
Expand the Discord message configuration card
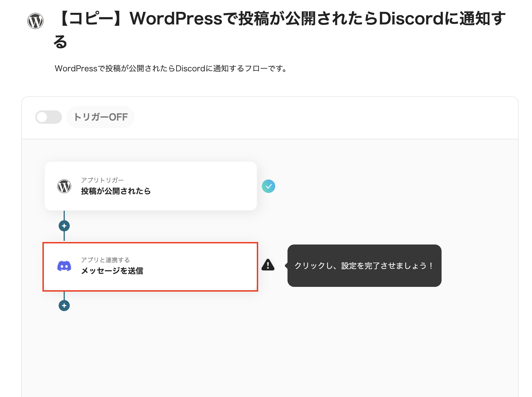click(x=151, y=266)
